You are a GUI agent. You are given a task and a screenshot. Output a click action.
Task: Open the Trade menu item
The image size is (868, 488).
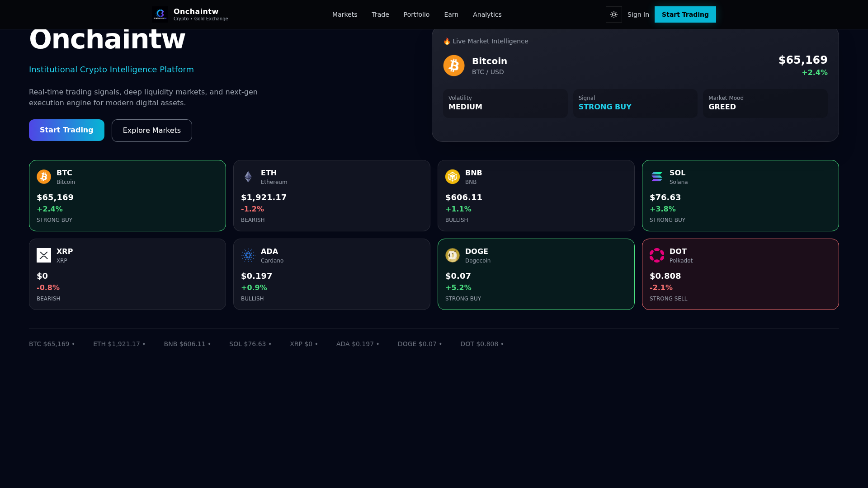(x=380, y=14)
